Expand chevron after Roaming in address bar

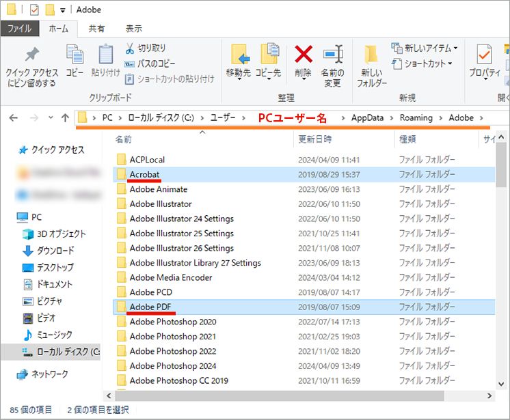tap(441, 118)
